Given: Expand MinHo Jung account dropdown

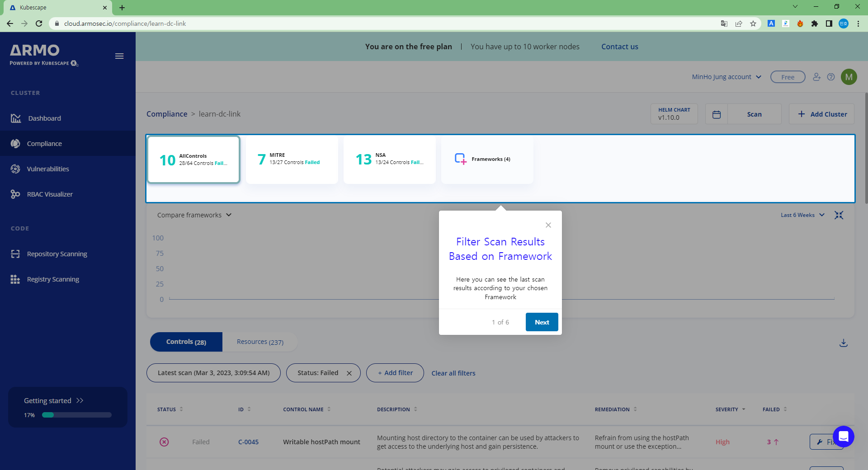Looking at the screenshot, I should (726, 77).
